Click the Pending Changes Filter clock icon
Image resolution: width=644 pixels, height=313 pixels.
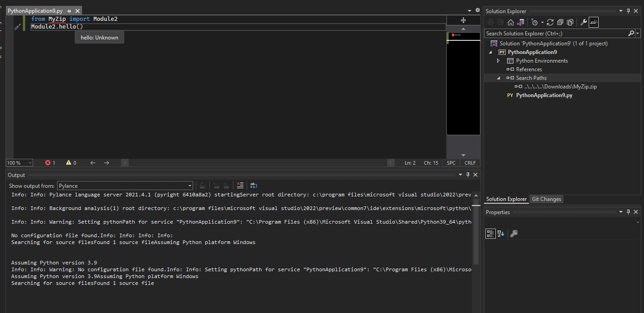point(535,22)
